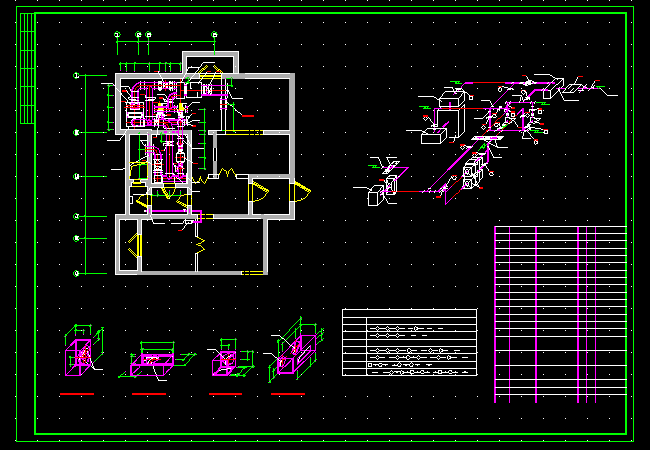Select the white zigzag symbol in the bottom room
The height and width of the screenshot is (450, 650).
199,241
